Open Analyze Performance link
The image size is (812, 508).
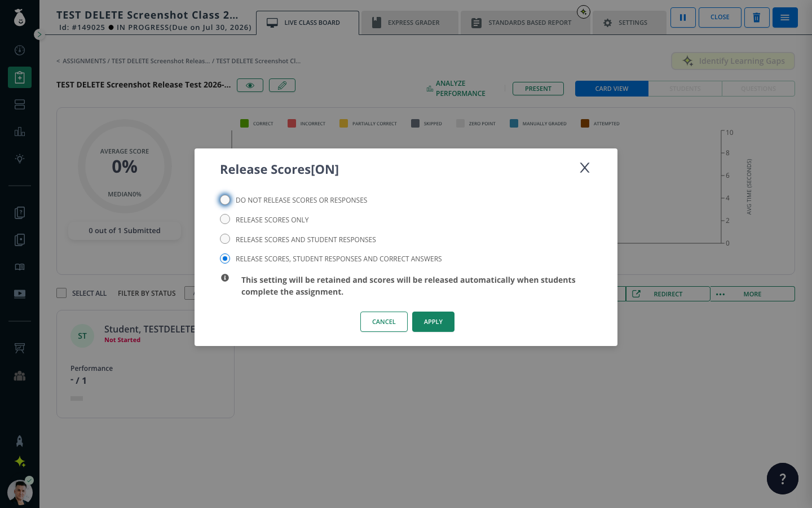coord(456,89)
